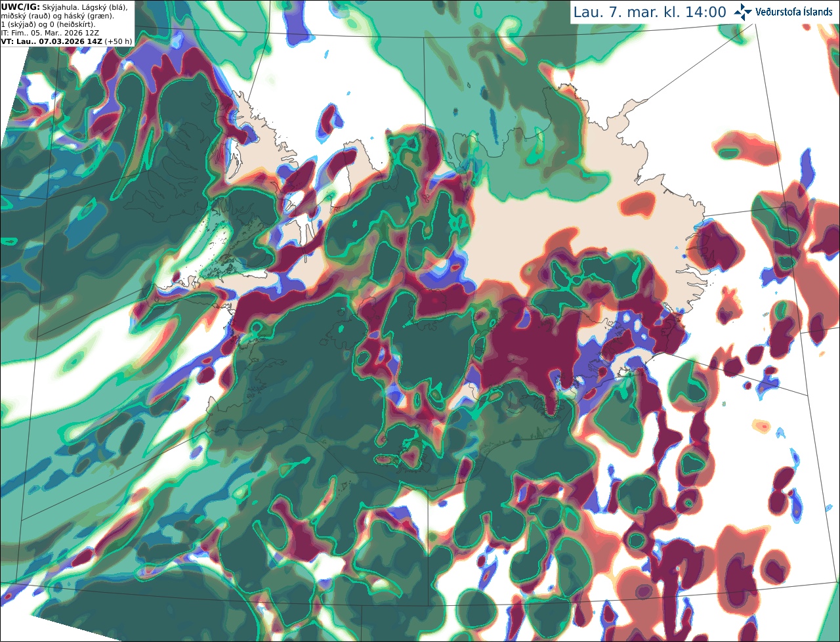Screen dimensions: 840x642
Task: Click the "1 (skýjað) og 0 (heiðskírt)." line
Action: (x=48, y=24)
